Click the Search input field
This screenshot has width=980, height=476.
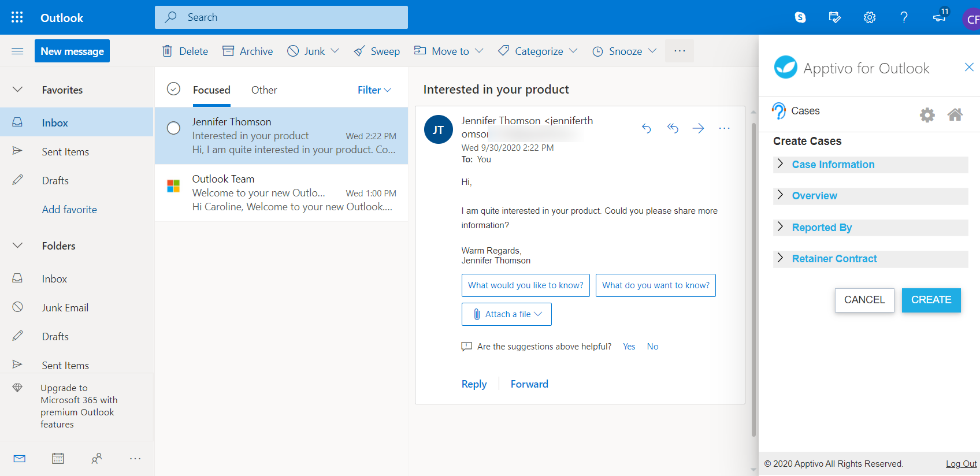[x=281, y=17]
